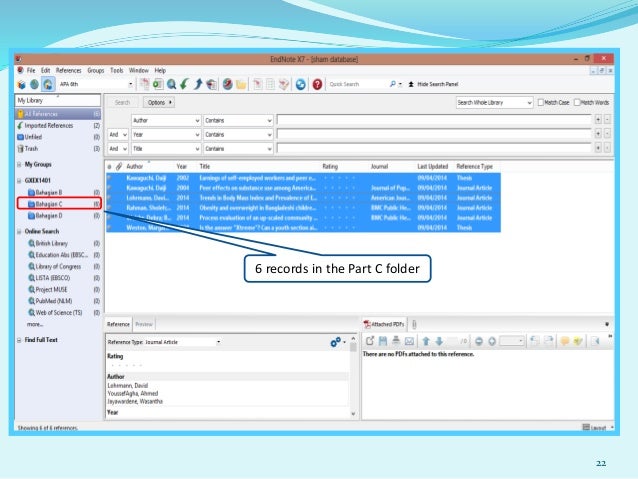Click the Options button in search panel
Viewport: 638px width, 479px height.
[x=159, y=103]
